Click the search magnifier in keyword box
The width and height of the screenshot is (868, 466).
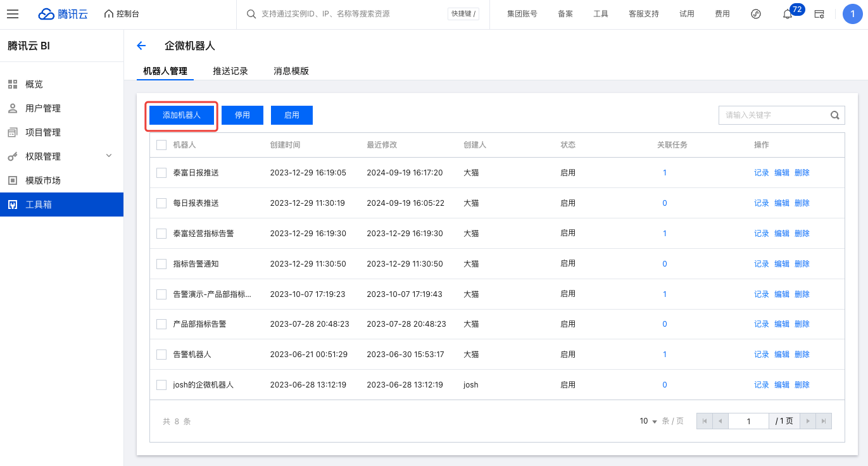835,115
